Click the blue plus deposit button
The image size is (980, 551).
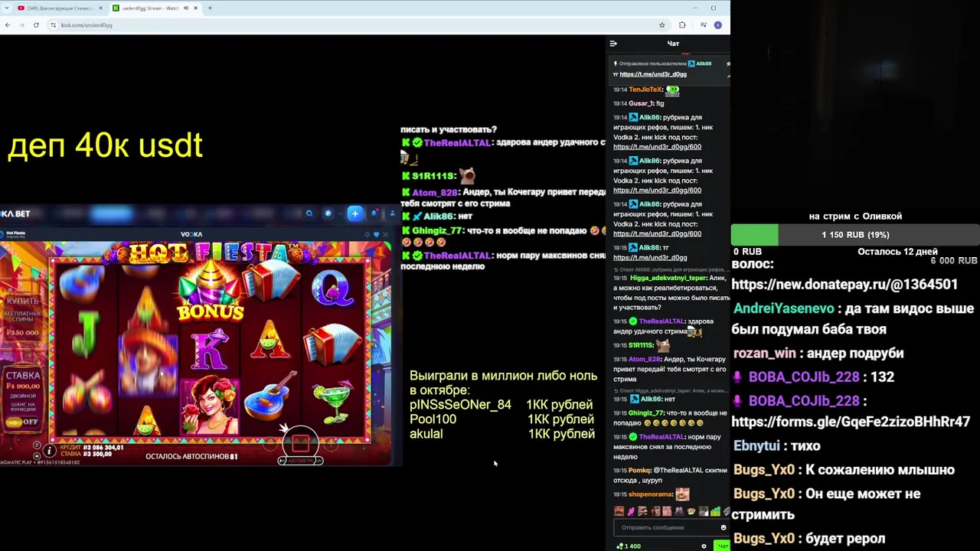(354, 214)
